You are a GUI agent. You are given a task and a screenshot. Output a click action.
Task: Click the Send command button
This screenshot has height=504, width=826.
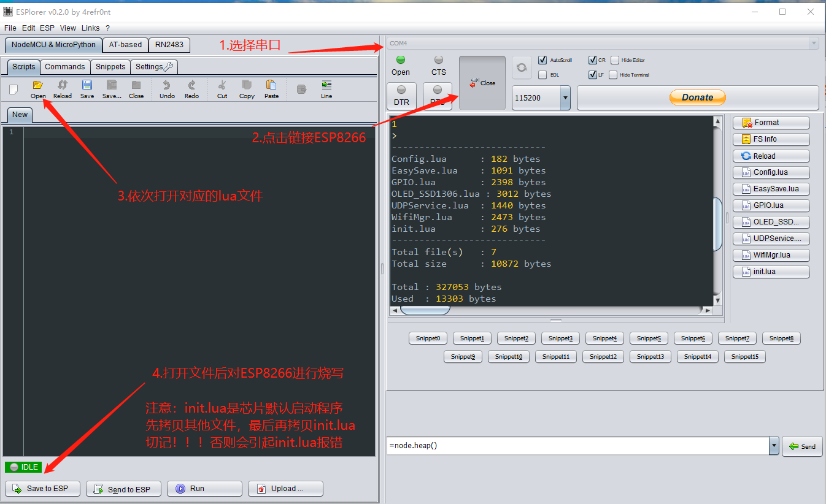(802, 446)
